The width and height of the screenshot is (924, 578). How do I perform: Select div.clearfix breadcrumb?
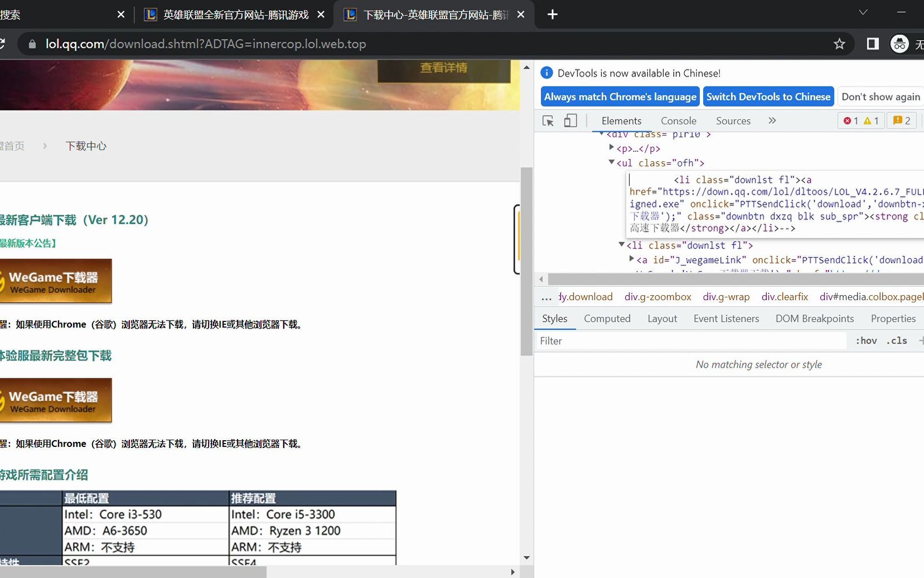click(785, 297)
